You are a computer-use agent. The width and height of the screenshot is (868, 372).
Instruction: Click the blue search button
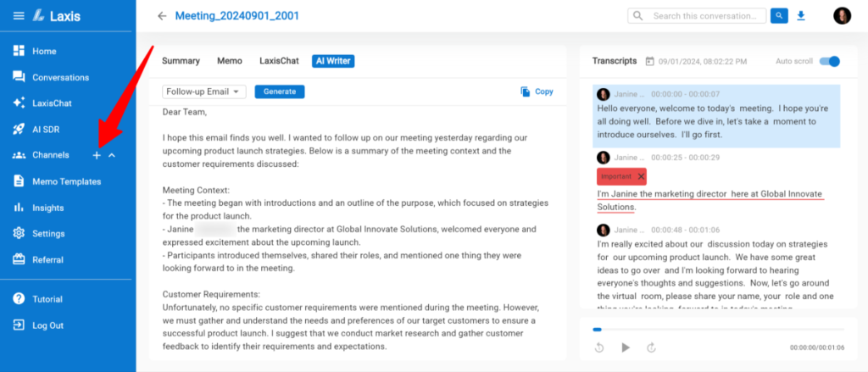pyautogui.click(x=779, y=16)
